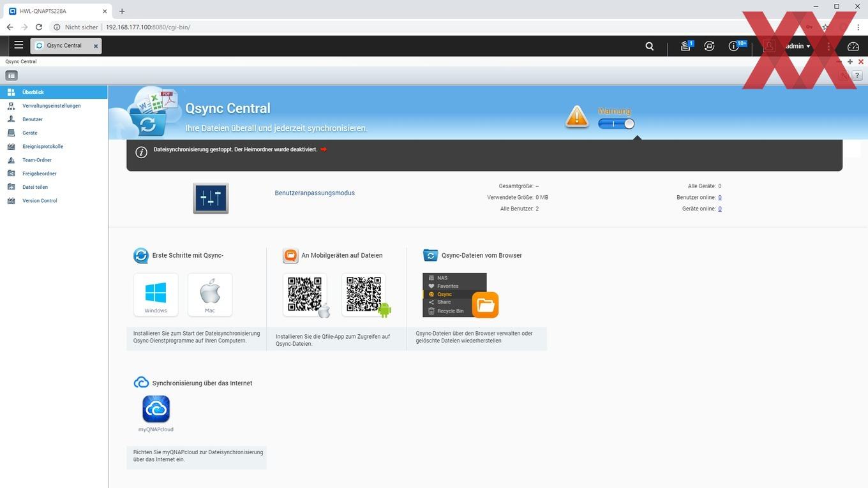Open external devices icon in top bar
The width and height of the screenshot is (868, 488).
709,46
